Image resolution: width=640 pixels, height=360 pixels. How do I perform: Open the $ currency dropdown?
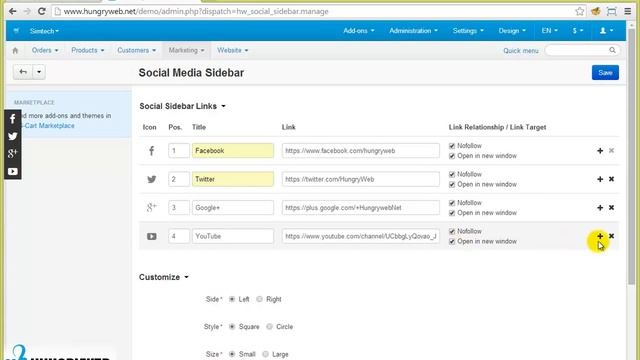[578, 31]
